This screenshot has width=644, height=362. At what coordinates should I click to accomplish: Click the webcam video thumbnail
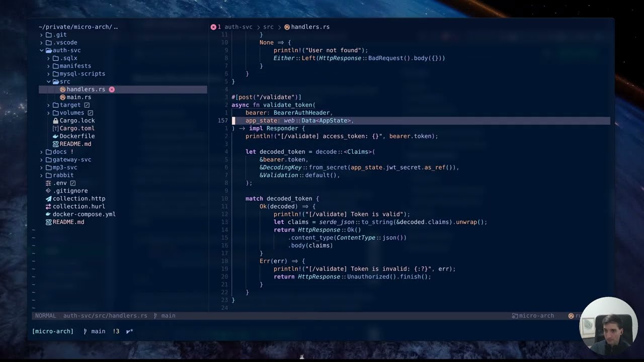pyautogui.click(x=608, y=326)
